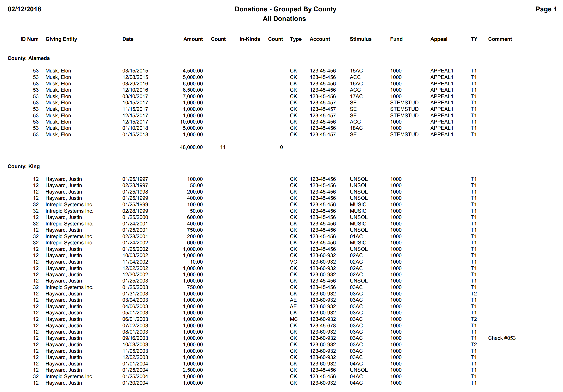563x392 pixels.
Task: Click the date 01/25/1997
Action: (x=135, y=179)
